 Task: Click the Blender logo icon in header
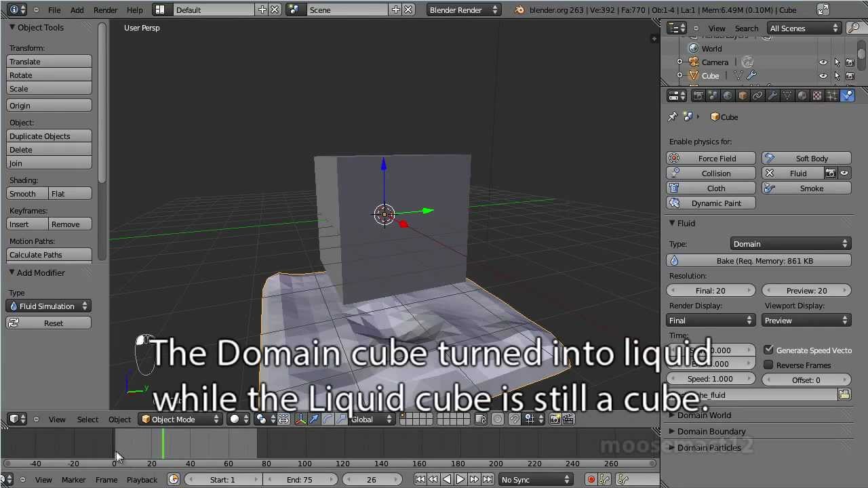tap(519, 10)
